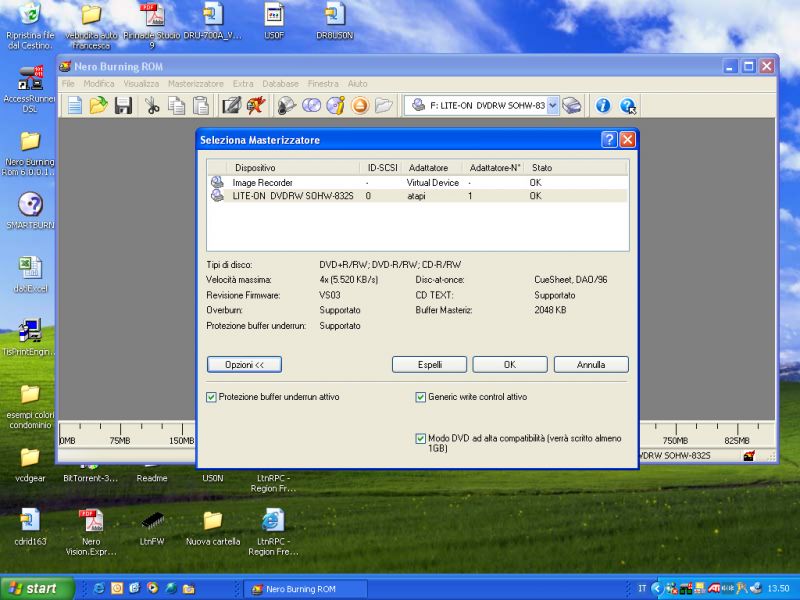Click the AccessRunner DSL desktop icon
Viewport: 800px width, 600px height.
pos(30,89)
